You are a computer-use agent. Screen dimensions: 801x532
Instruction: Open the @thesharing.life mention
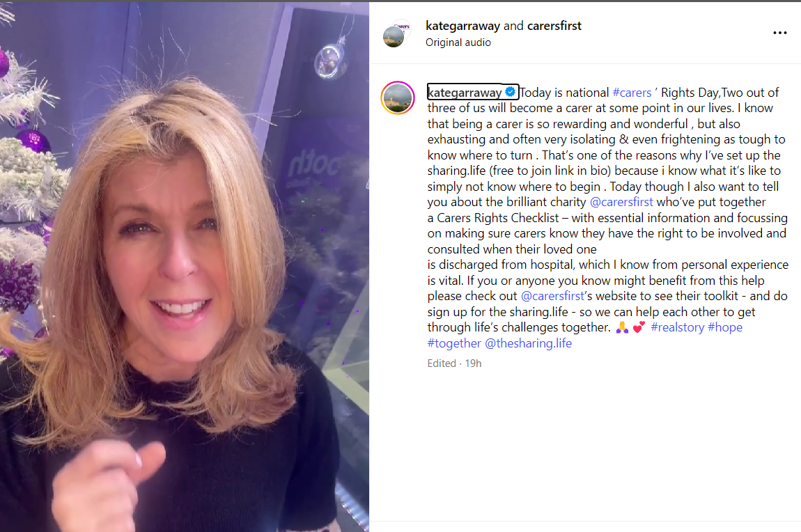click(x=528, y=343)
